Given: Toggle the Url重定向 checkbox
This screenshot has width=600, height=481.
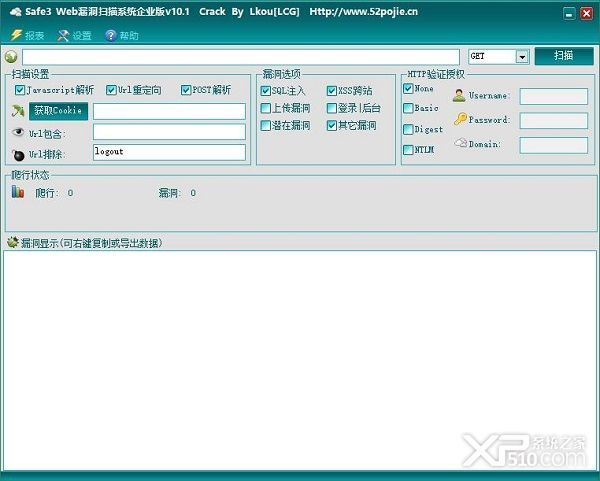Looking at the screenshot, I should point(111,90).
